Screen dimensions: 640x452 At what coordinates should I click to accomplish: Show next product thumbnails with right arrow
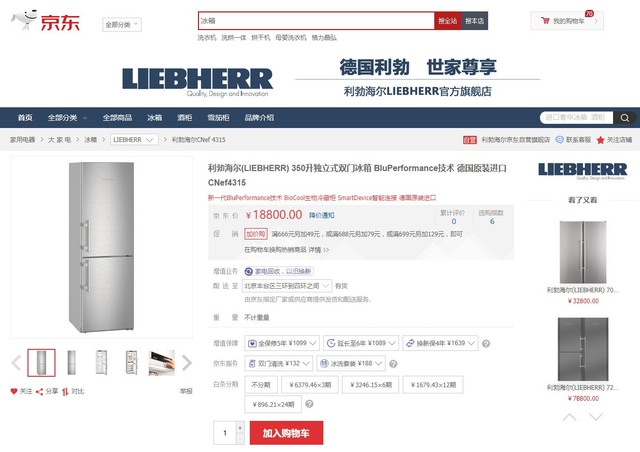187,362
